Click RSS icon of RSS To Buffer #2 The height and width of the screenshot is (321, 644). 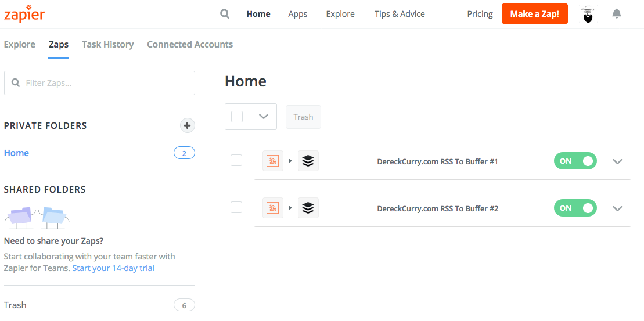(273, 208)
